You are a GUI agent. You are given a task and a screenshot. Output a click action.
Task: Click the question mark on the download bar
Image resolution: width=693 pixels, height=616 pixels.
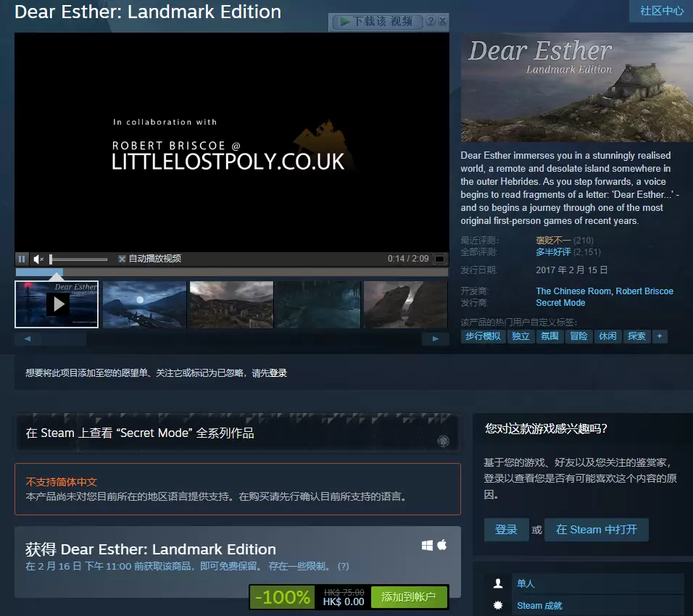point(431,21)
